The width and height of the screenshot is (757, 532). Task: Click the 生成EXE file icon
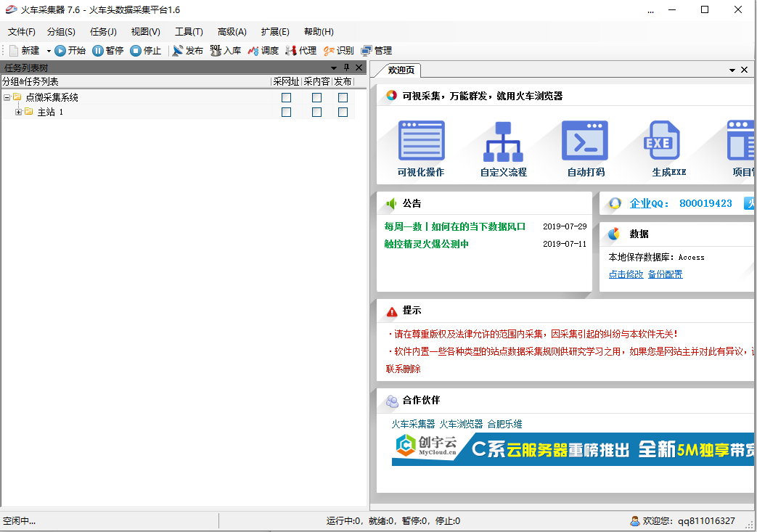(x=661, y=140)
